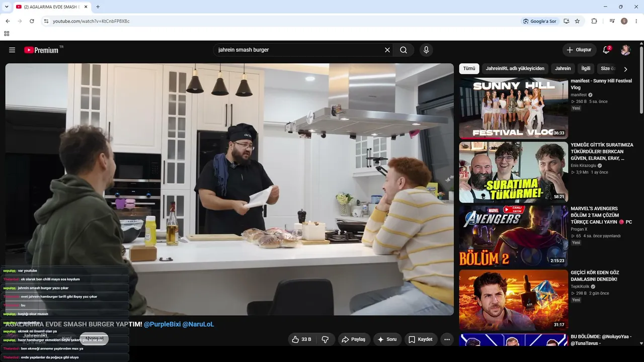Bookmark this page with the star
644x362 pixels.
(x=577, y=21)
